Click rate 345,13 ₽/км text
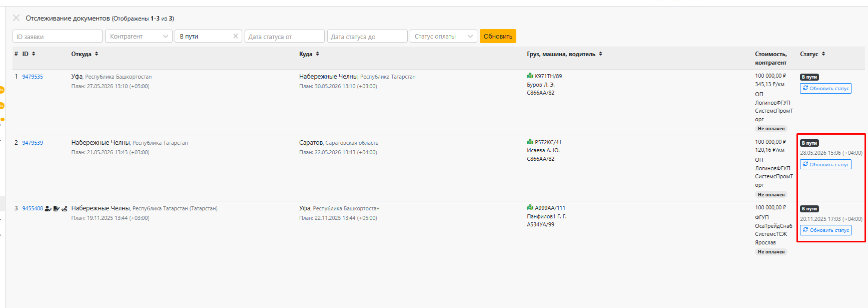The height and width of the screenshot is (308, 868). [x=770, y=84]
